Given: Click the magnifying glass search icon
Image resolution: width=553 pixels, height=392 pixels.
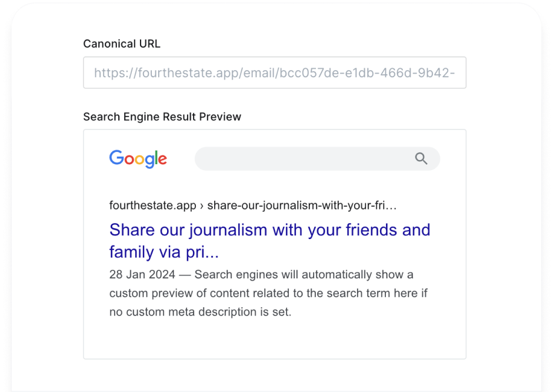Looking at the screenshot, I should (421, 158).
